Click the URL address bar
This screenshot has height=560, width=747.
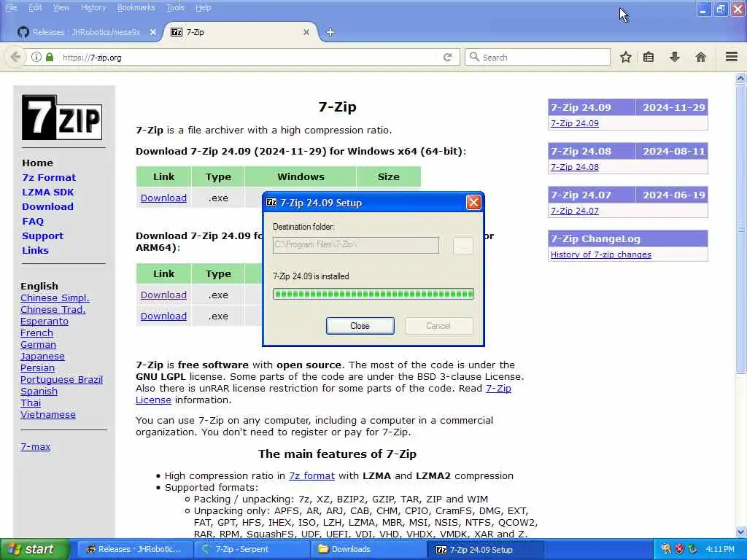tap(248, 57)
